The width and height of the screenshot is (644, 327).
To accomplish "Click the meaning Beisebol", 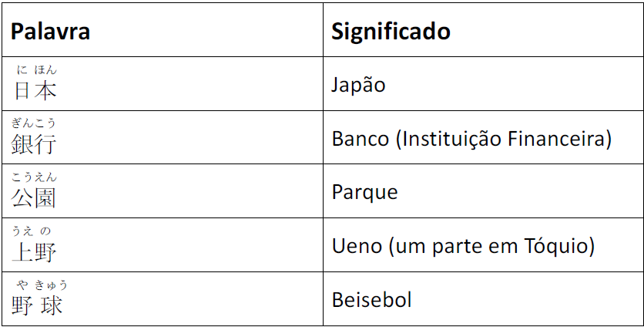I will [371, 299].
